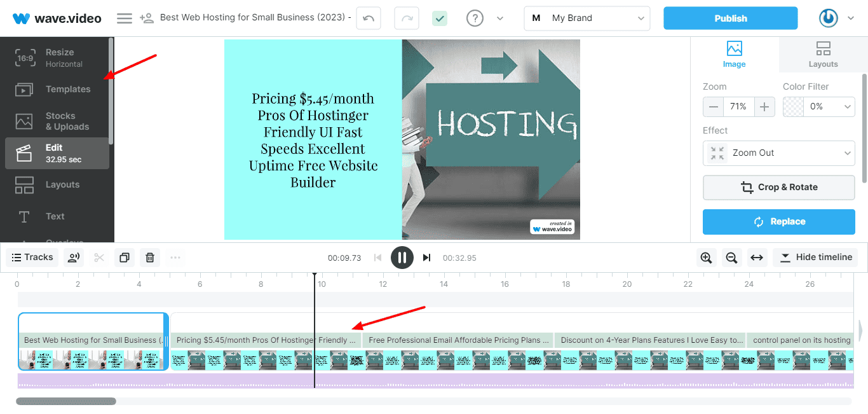
Task: Click the right panel vertical scrollbar
Action: (865, 127)
